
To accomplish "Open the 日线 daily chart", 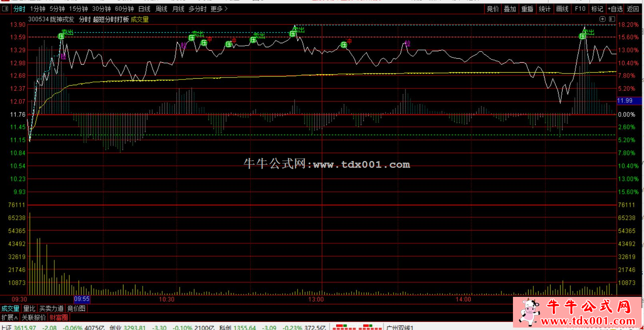I will pos(144,9).
